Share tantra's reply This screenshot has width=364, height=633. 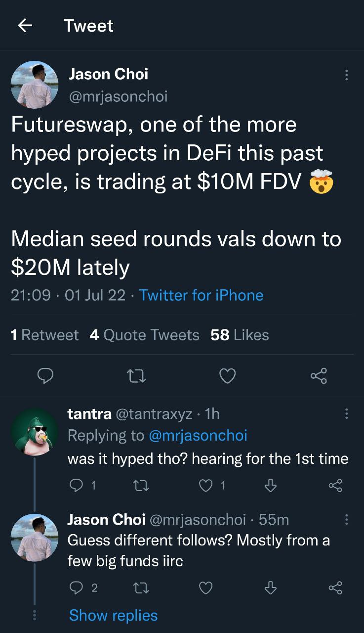pos(335,486)
